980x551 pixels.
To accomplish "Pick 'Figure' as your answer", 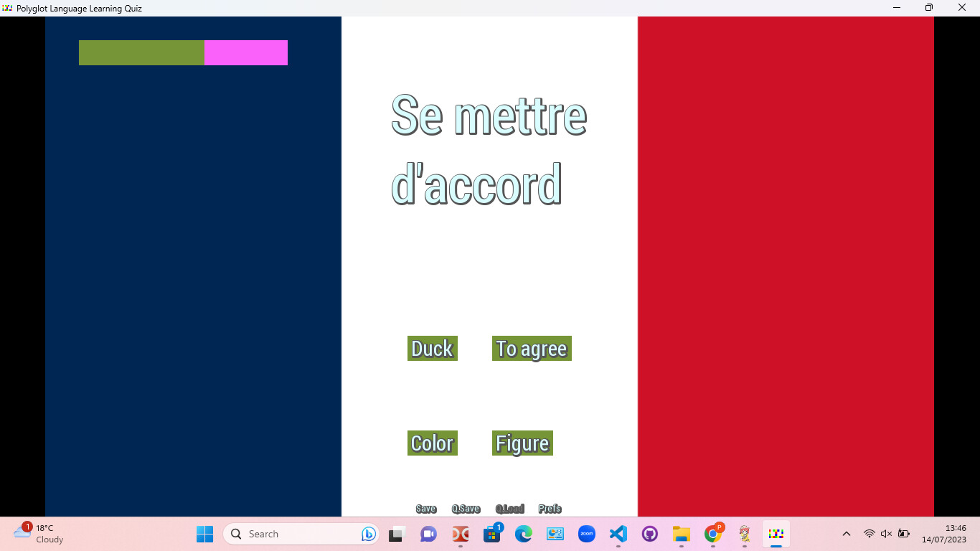I will click(x=522, y=443).
